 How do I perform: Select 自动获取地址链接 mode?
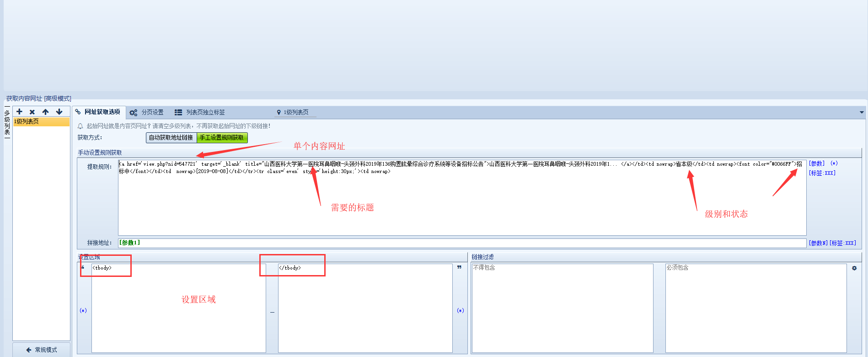click(x=171, y=138)
